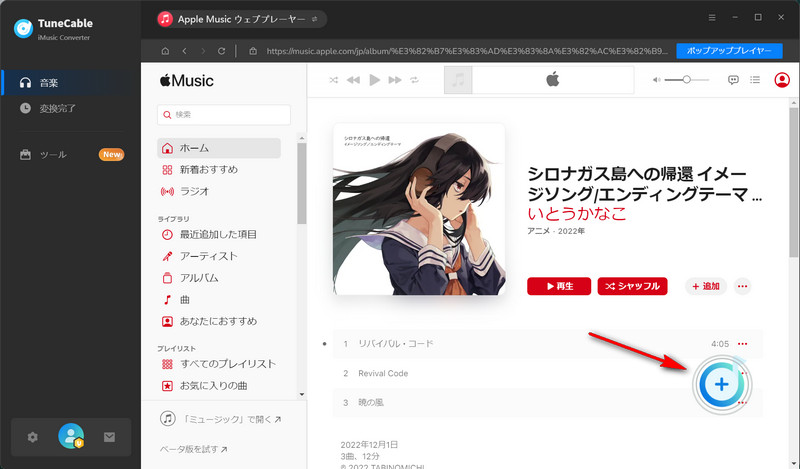Viewport: 800px width, 469px height.
Task: Open TuneCable settings gear
Action: (x=33, y=437)
